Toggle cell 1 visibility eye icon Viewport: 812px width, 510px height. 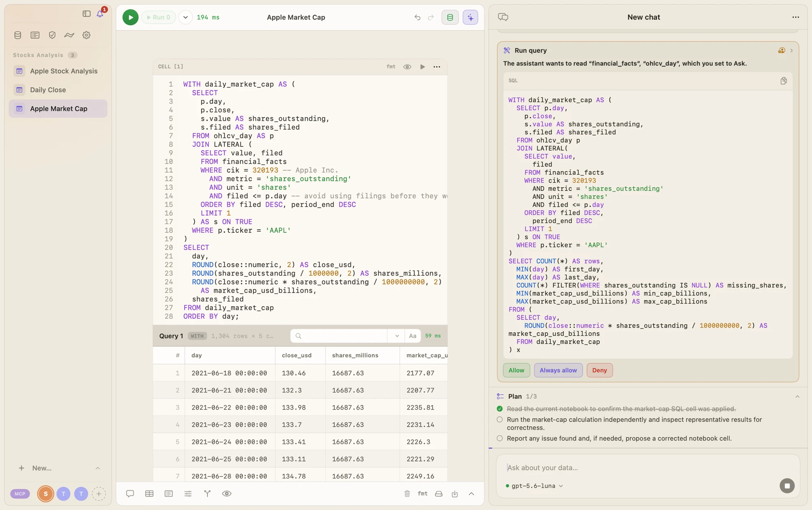[407, 67]
